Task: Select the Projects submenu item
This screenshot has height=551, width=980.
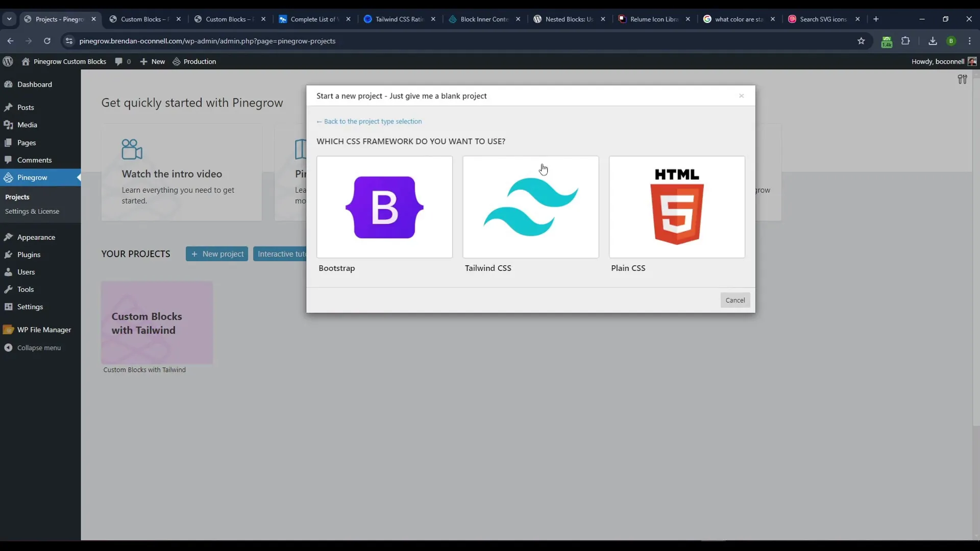Action: tap(17, 197)
